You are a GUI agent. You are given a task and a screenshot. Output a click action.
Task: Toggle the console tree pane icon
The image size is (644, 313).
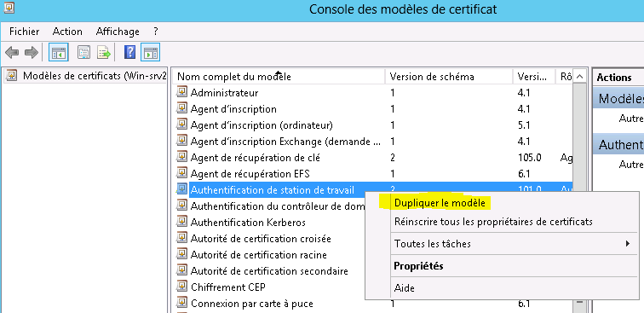tap(58, 53)
